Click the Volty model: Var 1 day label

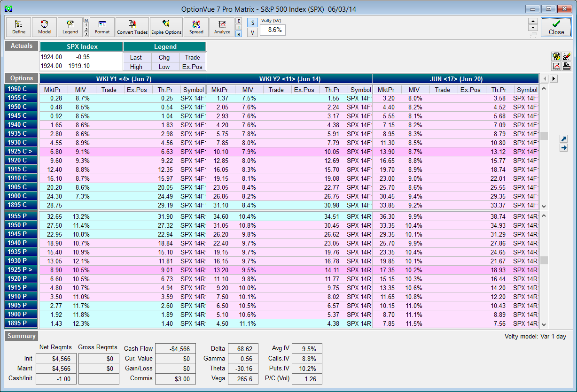pyautogui.click(x=535, y=336)
